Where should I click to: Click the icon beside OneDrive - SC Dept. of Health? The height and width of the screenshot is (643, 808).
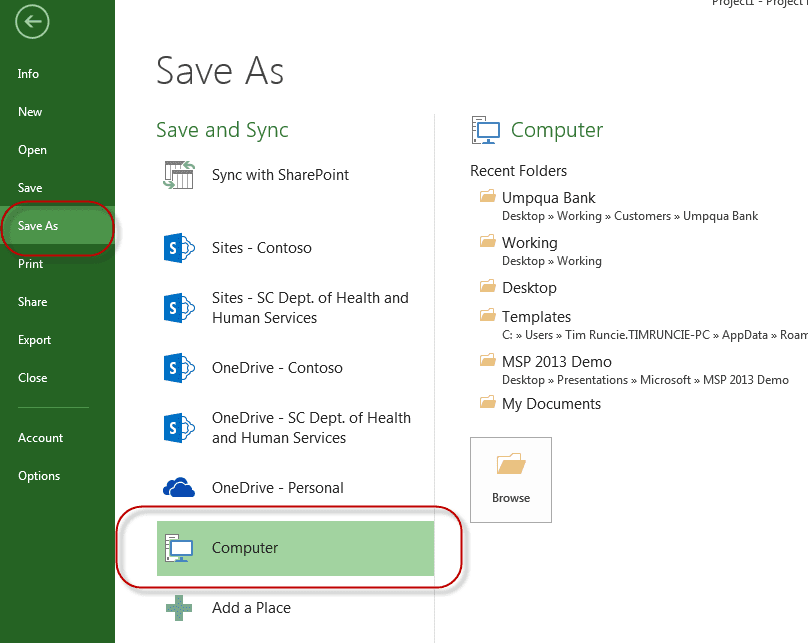coord(179,428)
